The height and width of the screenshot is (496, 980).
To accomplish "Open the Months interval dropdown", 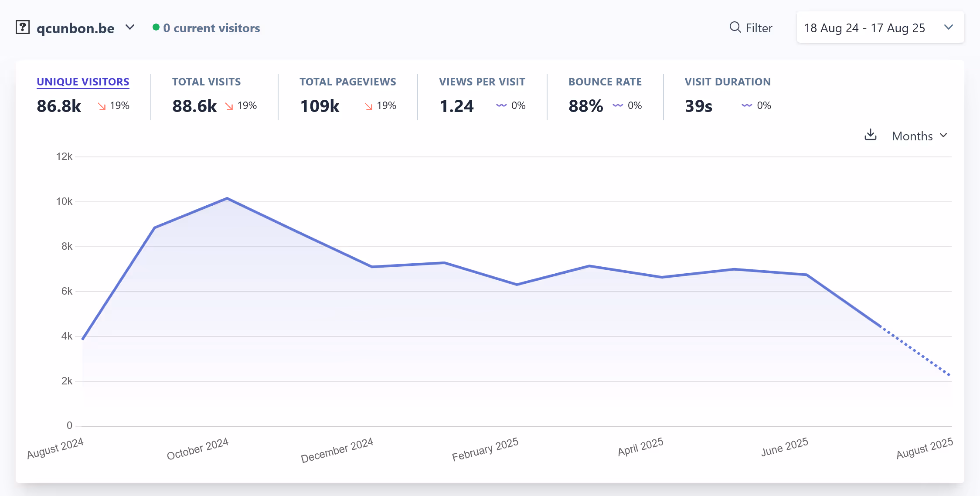I will point(919,136).
